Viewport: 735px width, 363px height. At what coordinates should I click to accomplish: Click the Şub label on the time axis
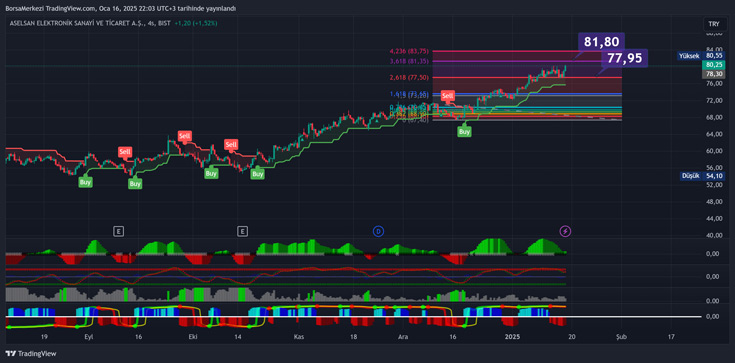(622, 337)
